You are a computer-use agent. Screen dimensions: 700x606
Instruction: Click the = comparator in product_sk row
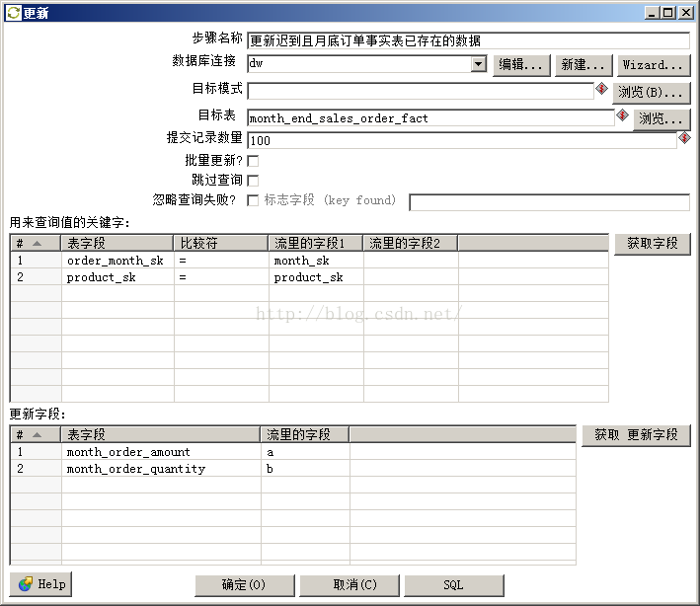pyautogui.click(x=221, y=277)
